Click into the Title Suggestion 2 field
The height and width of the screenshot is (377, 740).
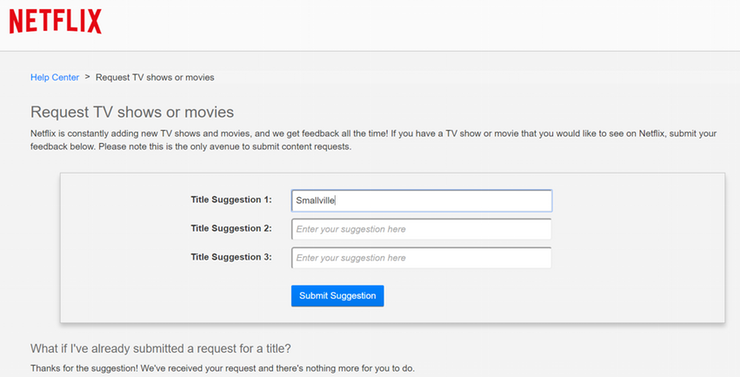click(x=421, y=229)
